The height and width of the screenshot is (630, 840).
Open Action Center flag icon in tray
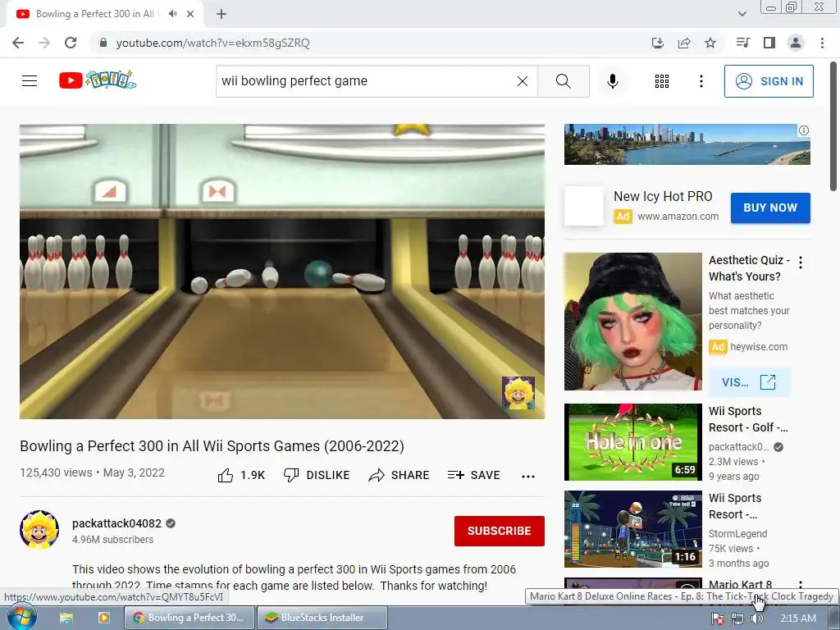tap(717, 619)
